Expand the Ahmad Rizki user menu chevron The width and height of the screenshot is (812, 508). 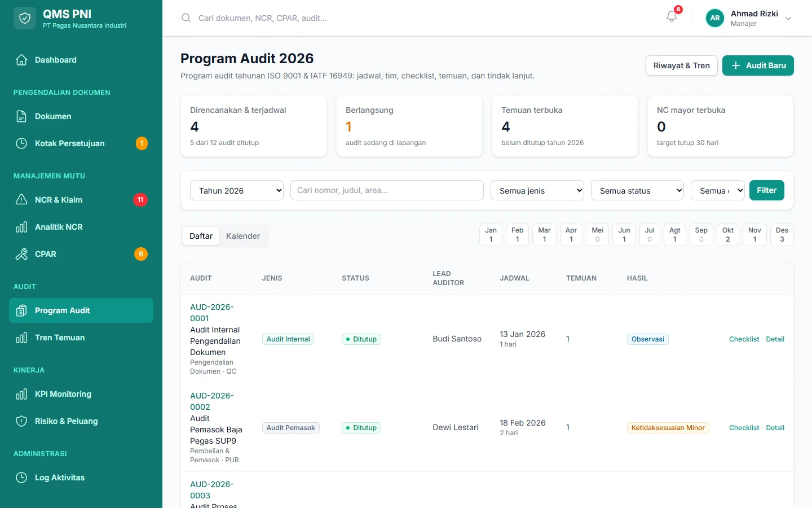pos(788,19)
